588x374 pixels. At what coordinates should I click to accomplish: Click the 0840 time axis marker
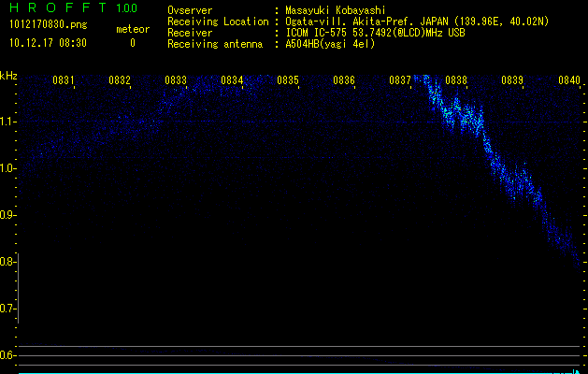[569, 80]
